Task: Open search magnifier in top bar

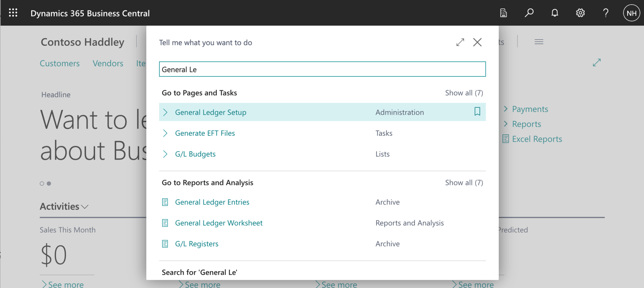Action: point(529,13)
